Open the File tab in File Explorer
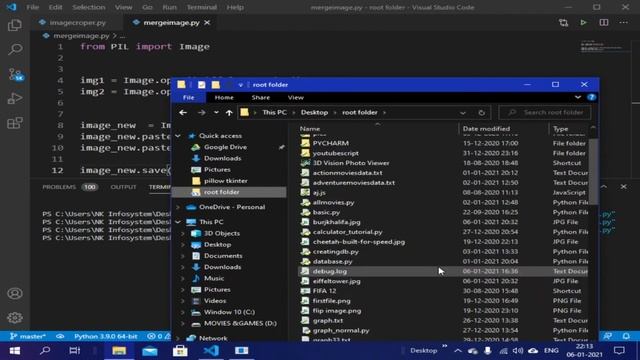The width and height of the screenshot is (640, 360). coord(189,97)
